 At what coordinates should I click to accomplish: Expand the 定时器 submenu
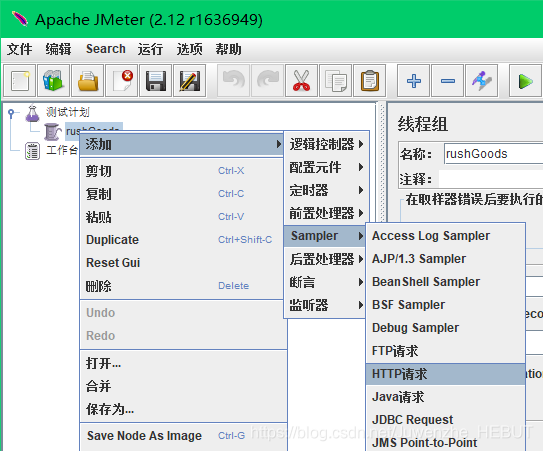coord(326,190)
